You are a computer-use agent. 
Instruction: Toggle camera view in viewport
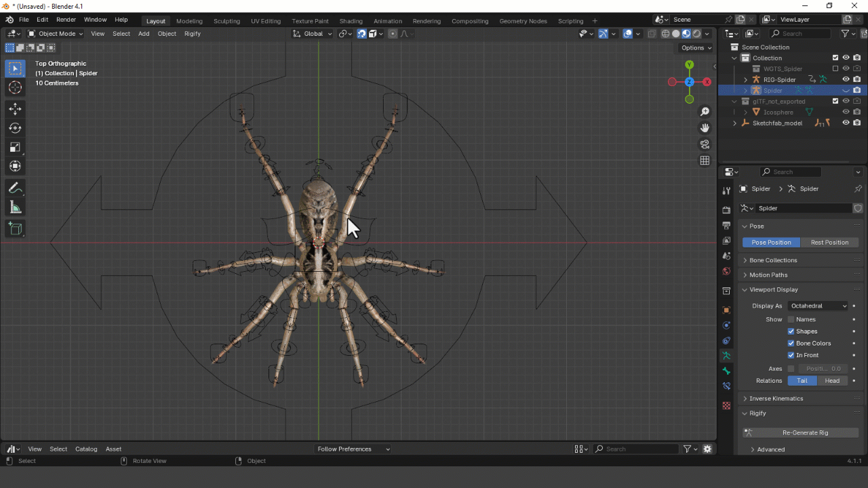pos(705,144)
